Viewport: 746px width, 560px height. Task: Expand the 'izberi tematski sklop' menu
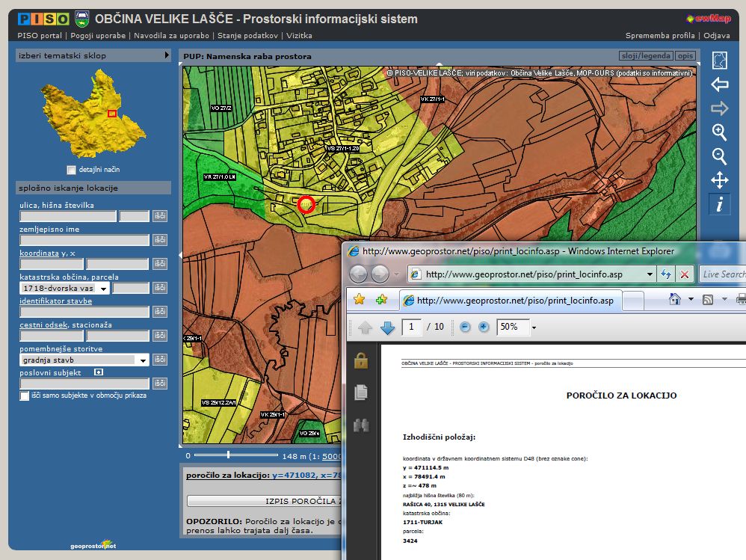coord(167,55)
